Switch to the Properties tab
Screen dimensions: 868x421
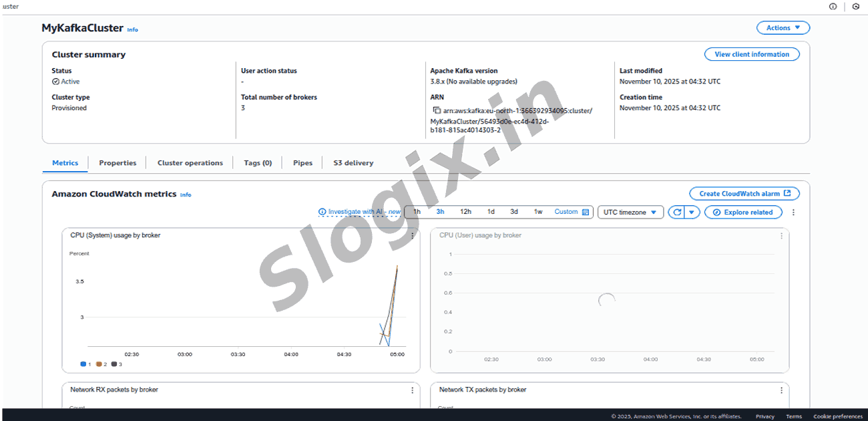tap(118, 163)
